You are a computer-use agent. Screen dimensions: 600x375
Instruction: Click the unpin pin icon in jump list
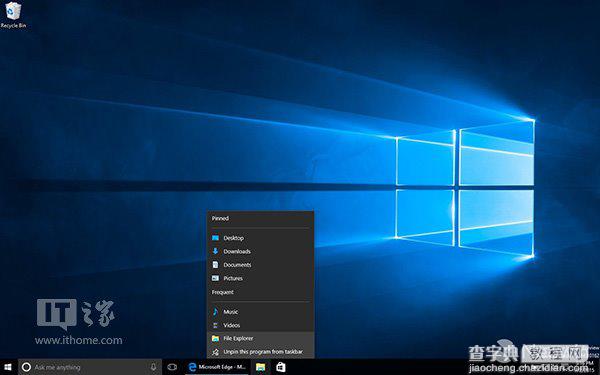point(215,352)
